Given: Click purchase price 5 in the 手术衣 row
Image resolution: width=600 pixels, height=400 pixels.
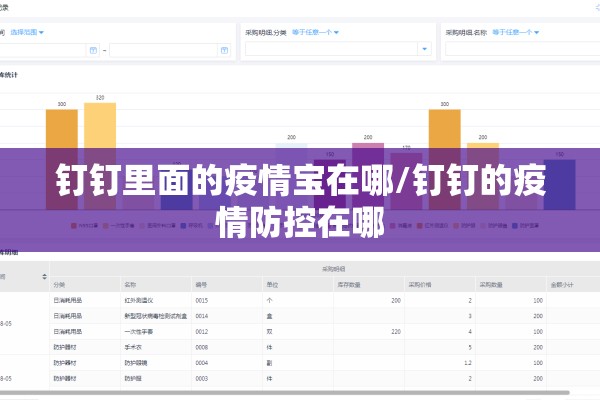Looking at the screenshot, I should click(470, 347).
